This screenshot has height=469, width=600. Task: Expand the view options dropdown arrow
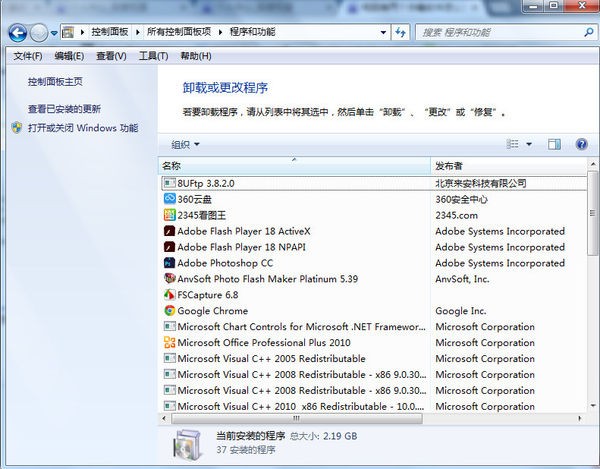[529, 144]
